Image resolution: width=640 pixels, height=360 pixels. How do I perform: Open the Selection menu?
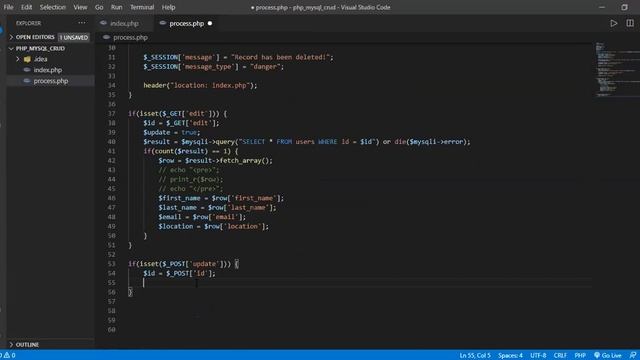coord(53,7)
